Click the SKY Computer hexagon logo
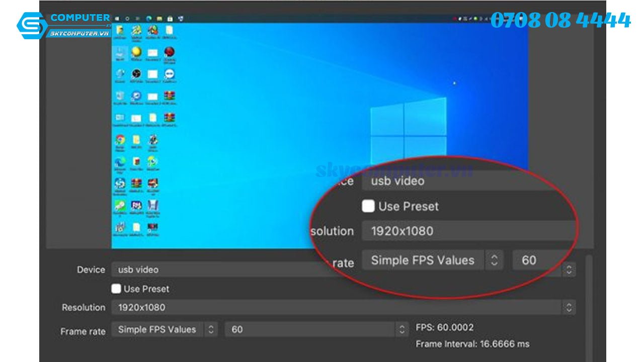 [31, 25]
